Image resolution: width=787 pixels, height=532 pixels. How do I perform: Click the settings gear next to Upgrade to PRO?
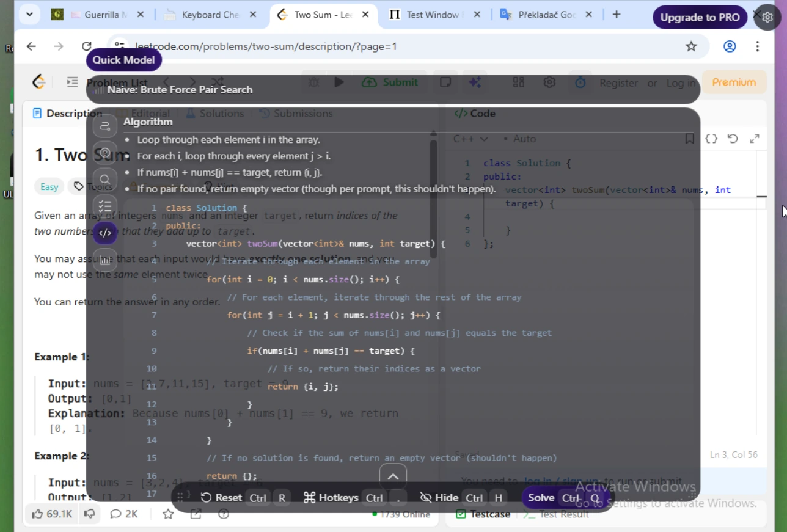pyautogui.click(x=767, y=18)
